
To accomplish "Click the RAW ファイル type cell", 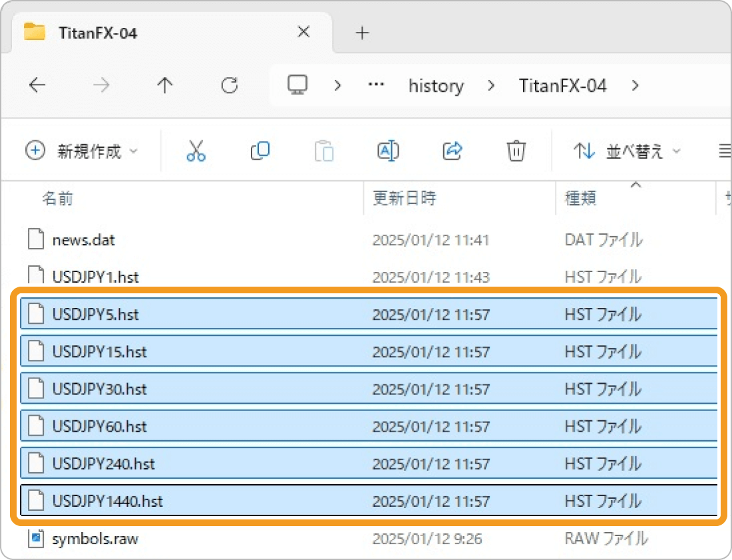I will point(606,539).
